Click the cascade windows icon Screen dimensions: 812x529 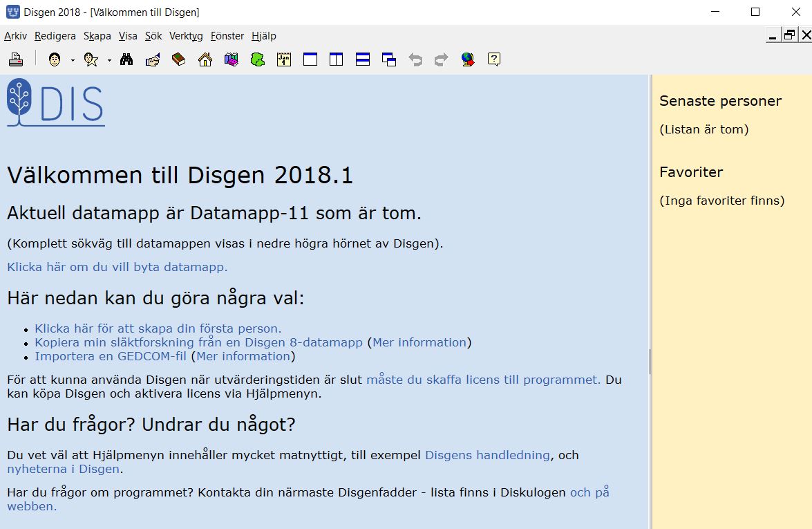click(x=389, y=59)
